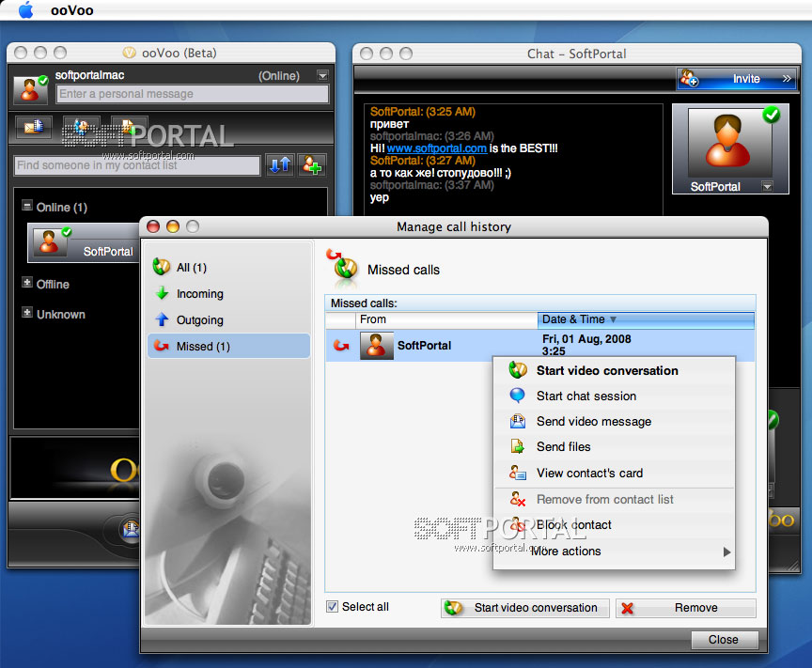Viewport: 812px width, 668px height.
Task: Open the www.softportal.com link in chat
Action: click(x=437, y=148)
